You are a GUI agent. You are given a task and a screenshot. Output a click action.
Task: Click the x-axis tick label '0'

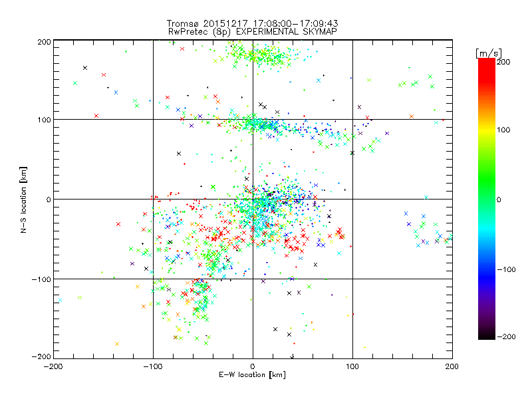click(x=253, y=366)
